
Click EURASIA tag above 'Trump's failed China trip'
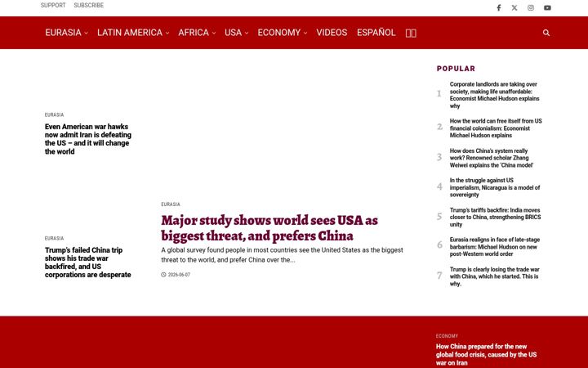(x=54, y=239)
